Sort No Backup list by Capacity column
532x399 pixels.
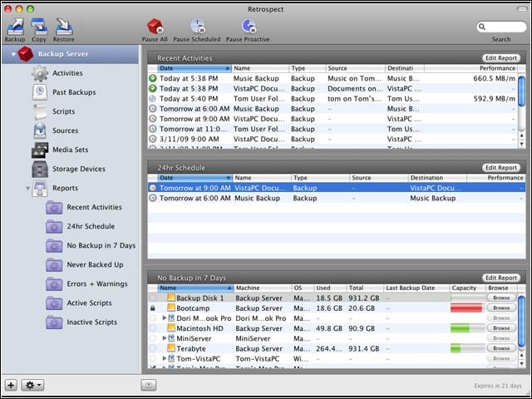tap(467, 288)
